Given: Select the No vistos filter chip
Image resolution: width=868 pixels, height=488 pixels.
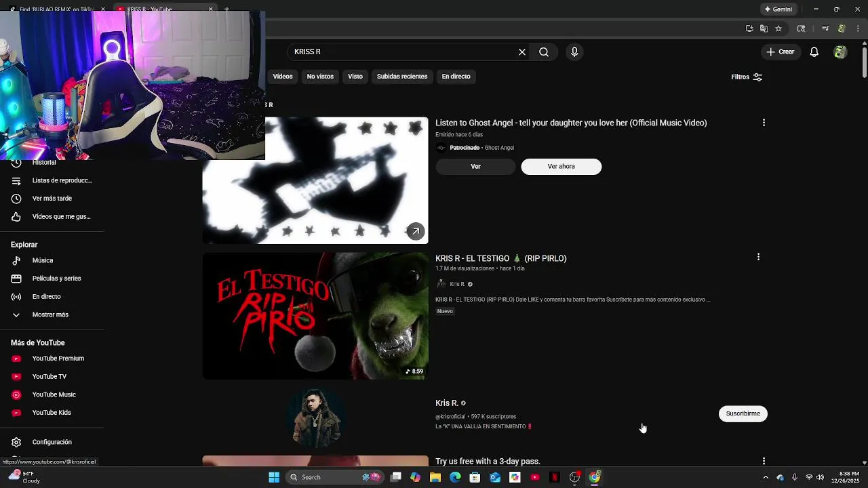Looking at the screenshot, I should click(x=320, y=77).
